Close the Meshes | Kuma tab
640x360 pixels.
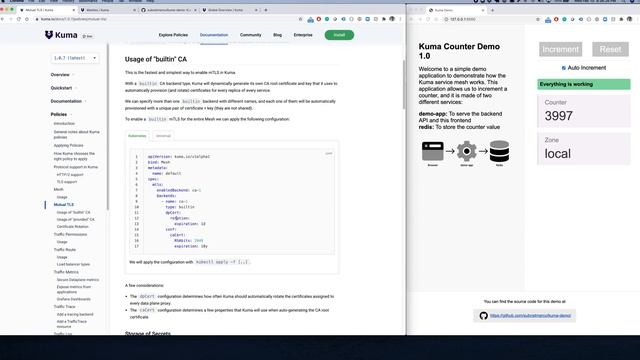pyautogui.click(x=135, y=10)
